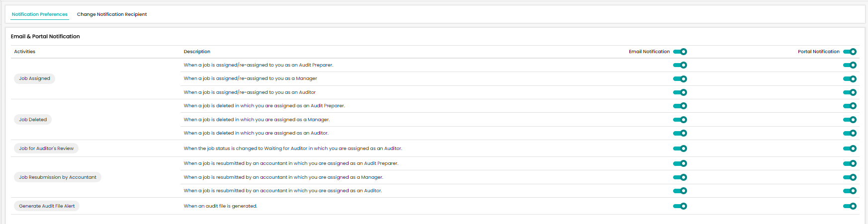Select description 'resubmitted by an accountant... as an Auditor'

click(283, 191)
